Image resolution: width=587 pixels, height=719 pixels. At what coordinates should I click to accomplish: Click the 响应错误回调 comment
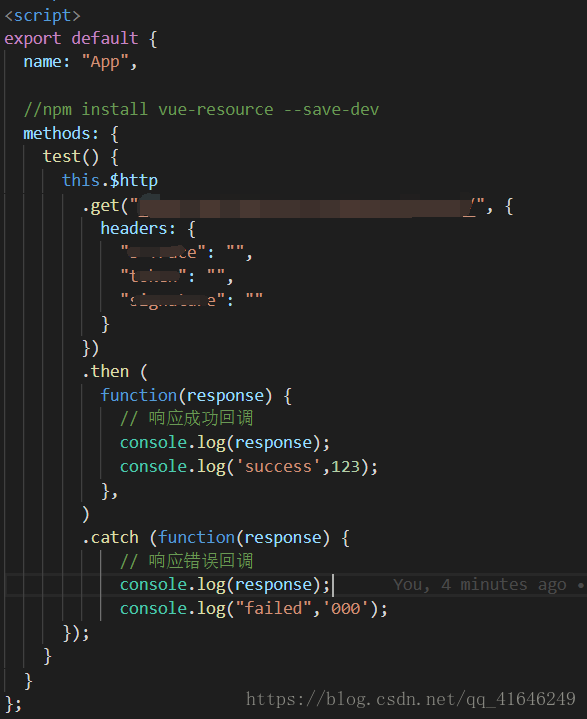[187, 561]
